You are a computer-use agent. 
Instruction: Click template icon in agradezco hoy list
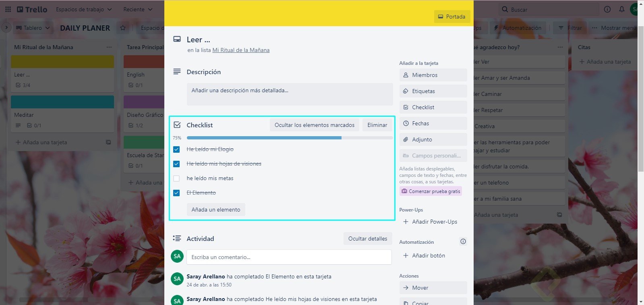coord(559,215)
